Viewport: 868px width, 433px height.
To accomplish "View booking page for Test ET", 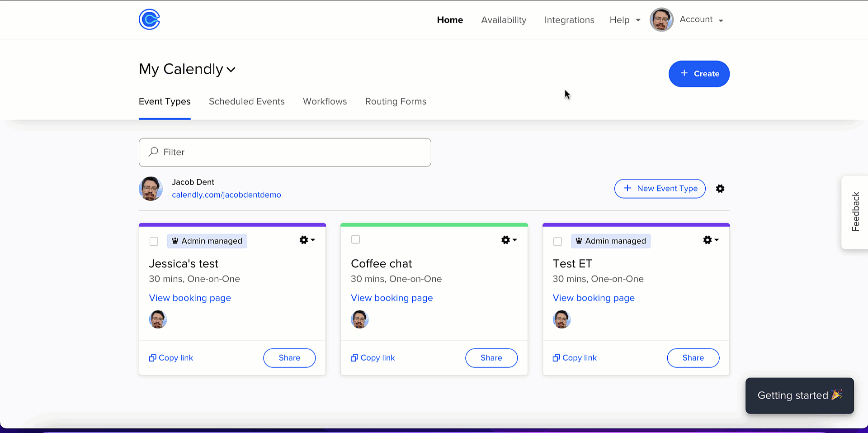I will (x=594, y=298).
